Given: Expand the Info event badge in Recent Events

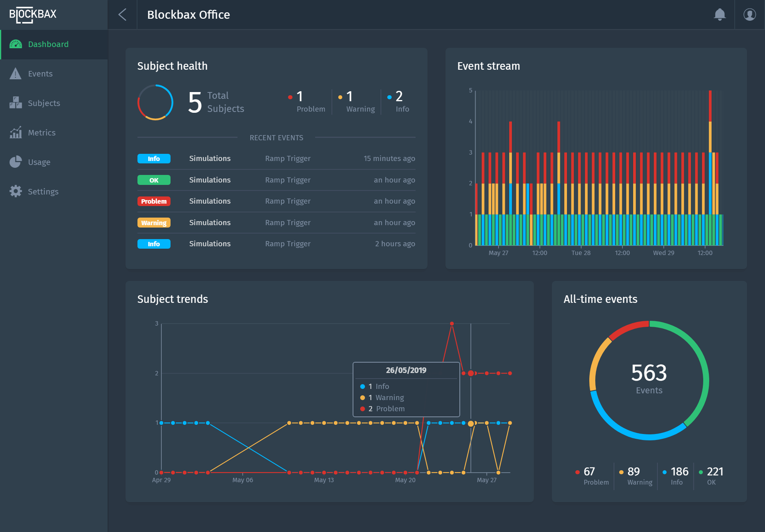Looking at the screenshot, I should coord(154,158).
